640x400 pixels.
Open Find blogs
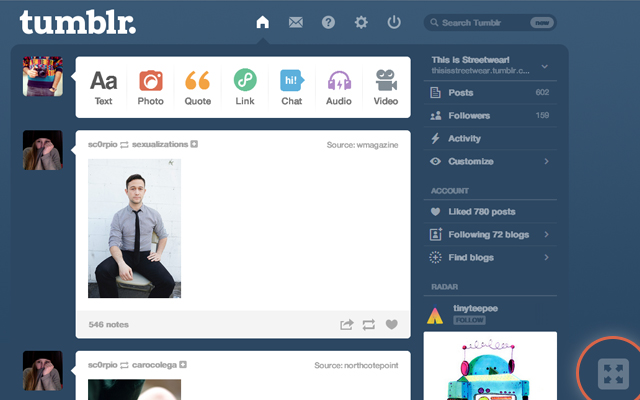click(x=490, y=257)
